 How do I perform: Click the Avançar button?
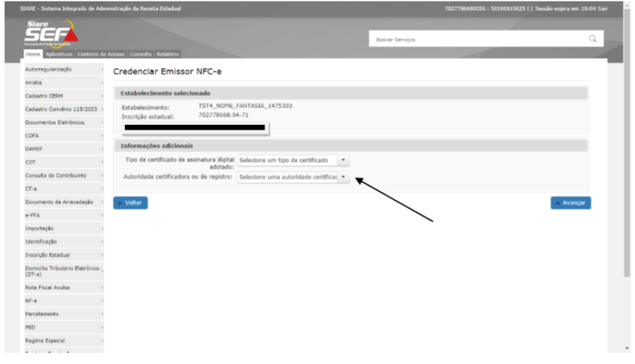571,203
